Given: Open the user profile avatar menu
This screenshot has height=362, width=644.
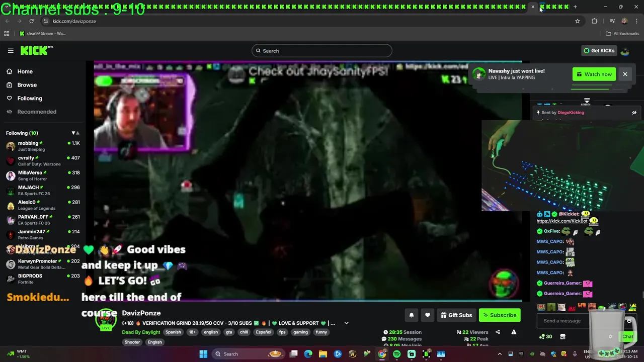Looking at the screenshot, I should click(625, 51).
